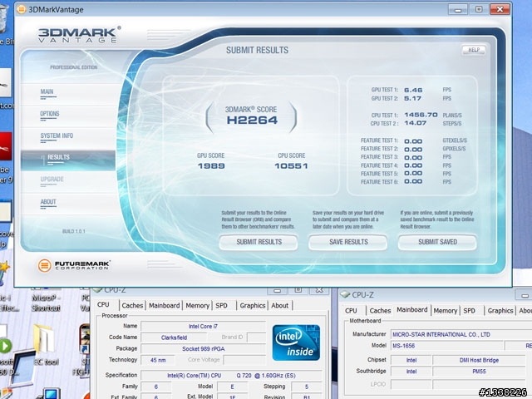
Task: Close the left CPU-Z window
Action: coord(319,290)
